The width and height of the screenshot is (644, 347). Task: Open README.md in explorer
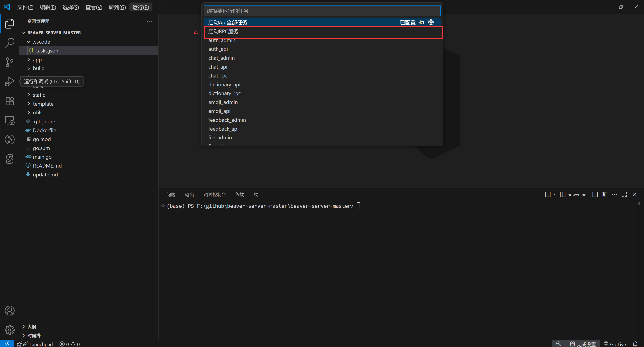click(89, 166)
